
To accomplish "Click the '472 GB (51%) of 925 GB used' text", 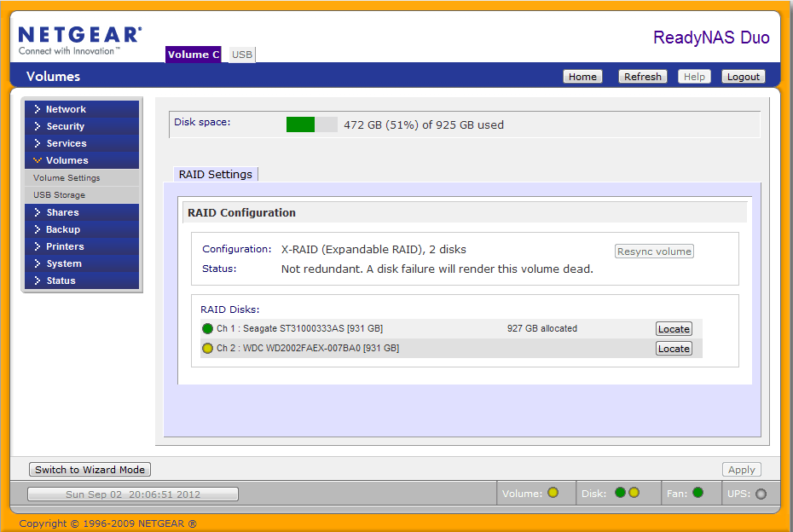I will (x=424, y=125).
